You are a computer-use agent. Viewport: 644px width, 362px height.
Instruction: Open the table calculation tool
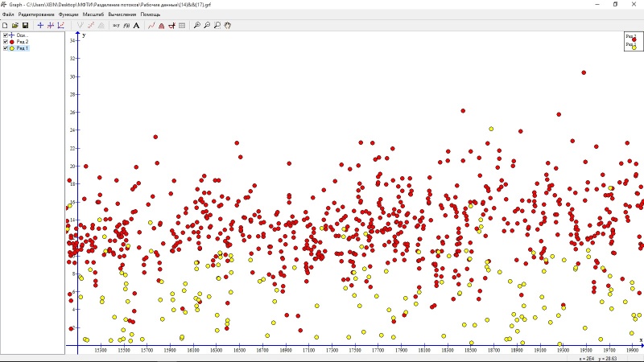tap(182, 26)
